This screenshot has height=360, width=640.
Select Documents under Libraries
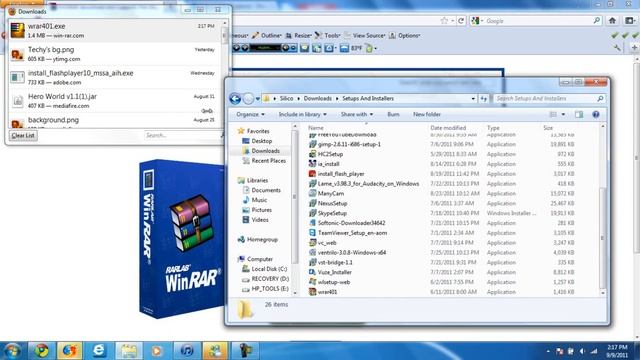tap(261, 190)
